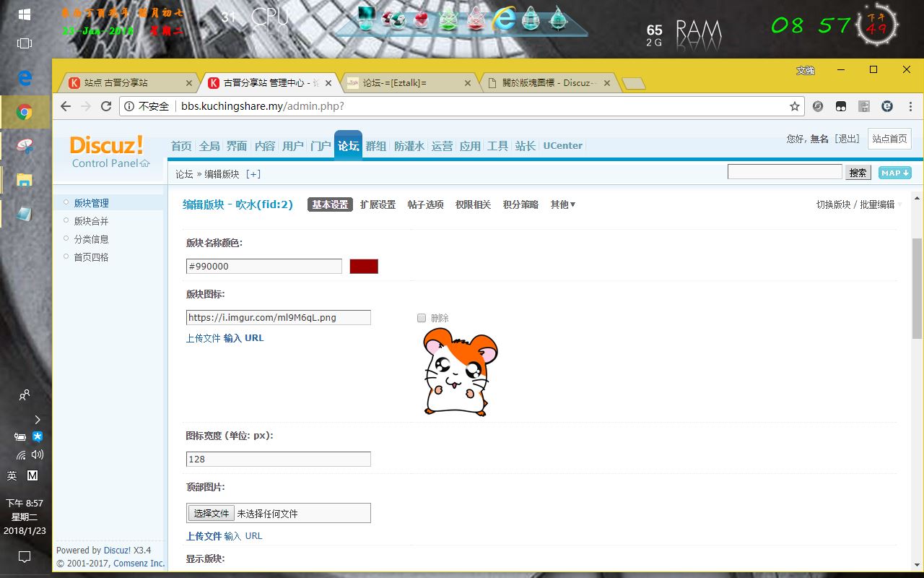The width and height of the screenshot is (924, 578).
Task: Select 分类信息 in the sidebar
Action: click(91, 239)
